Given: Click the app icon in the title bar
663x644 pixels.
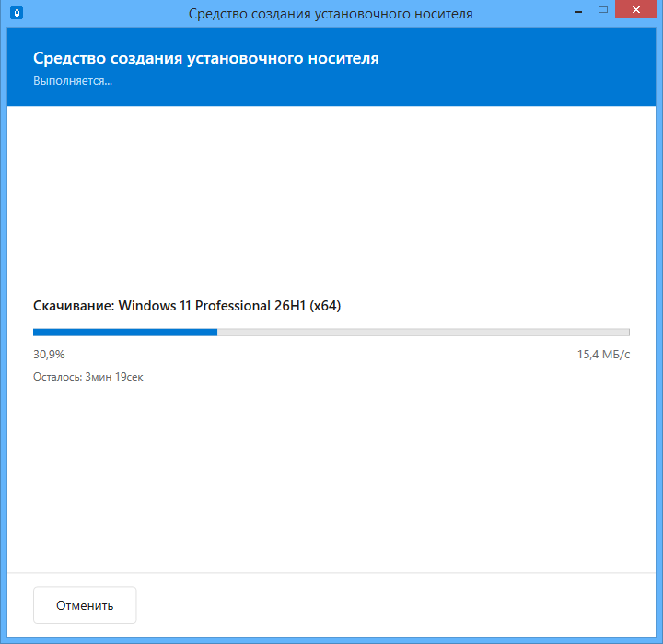Looking at the screenshot, I should click(x=17, y=13).
